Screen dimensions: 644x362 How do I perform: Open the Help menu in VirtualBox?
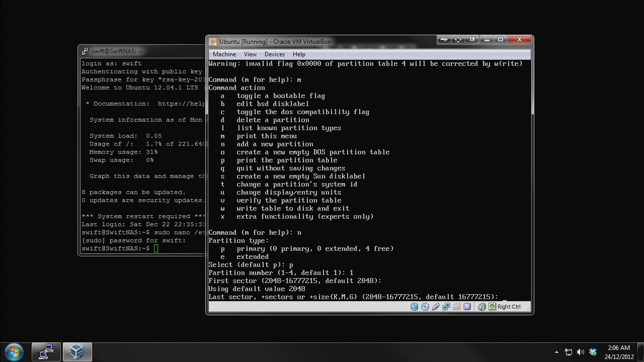pos(299,54)
